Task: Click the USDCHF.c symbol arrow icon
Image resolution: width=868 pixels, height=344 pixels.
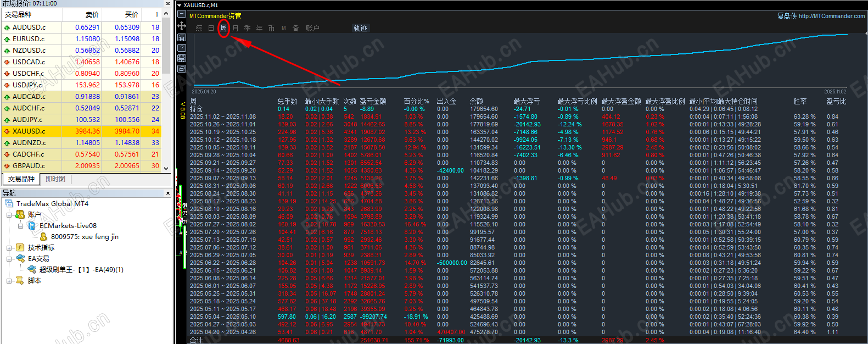Action: click(7, 74)
